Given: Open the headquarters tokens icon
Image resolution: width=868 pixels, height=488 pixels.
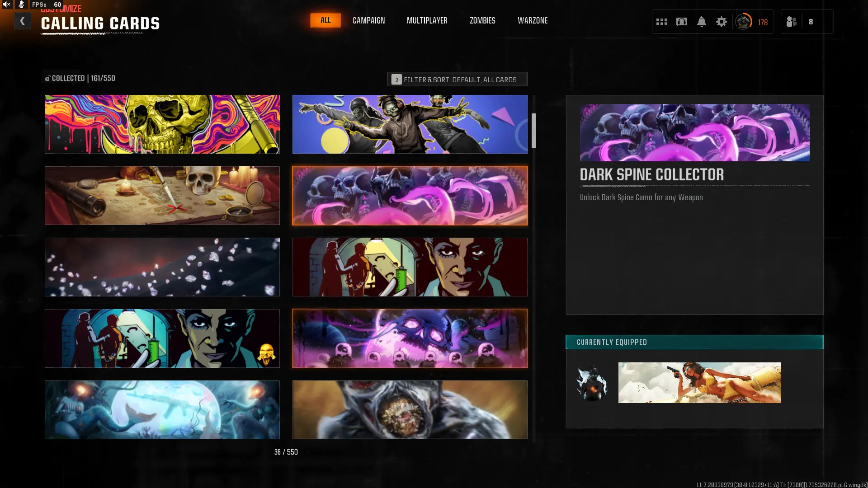Looking at the screenshot, I should pos(682,22).
